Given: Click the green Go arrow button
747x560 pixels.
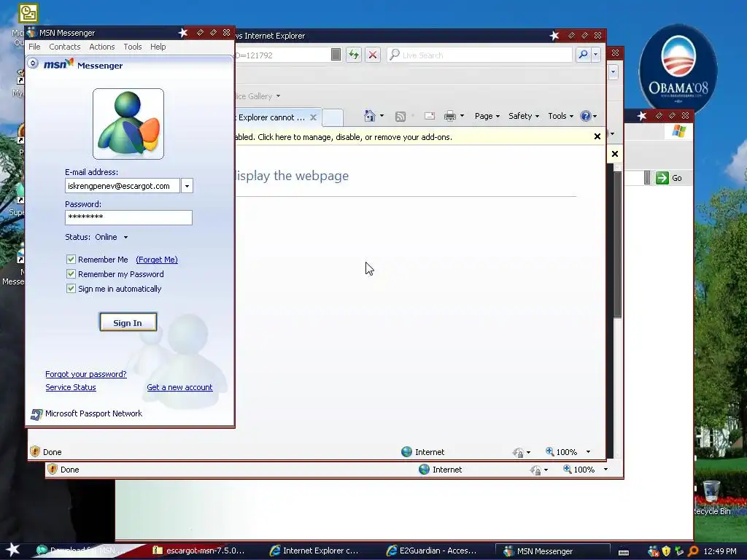Looking at the screenshot, I should point(662,178).
